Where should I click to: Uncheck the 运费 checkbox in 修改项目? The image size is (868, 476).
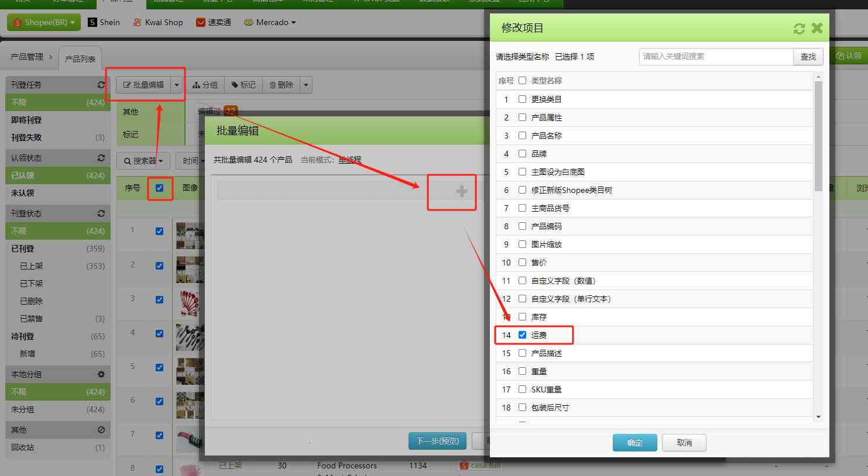522,334
